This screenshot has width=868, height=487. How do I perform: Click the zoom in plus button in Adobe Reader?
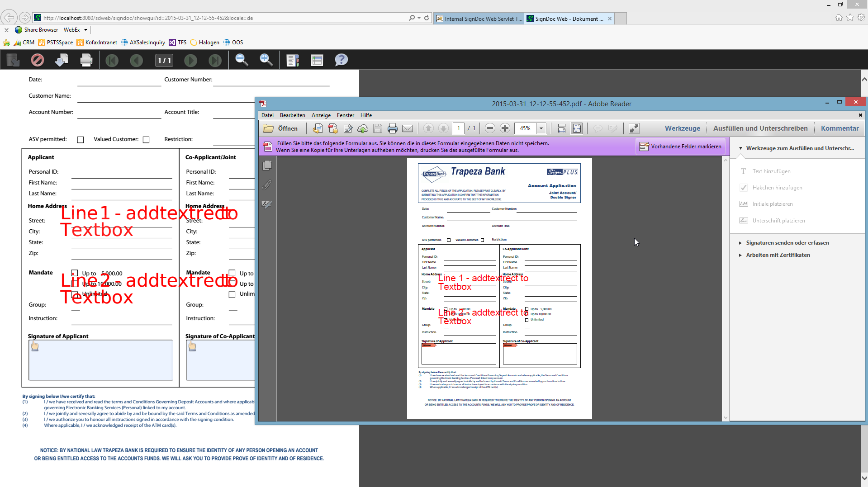[505, 128]
